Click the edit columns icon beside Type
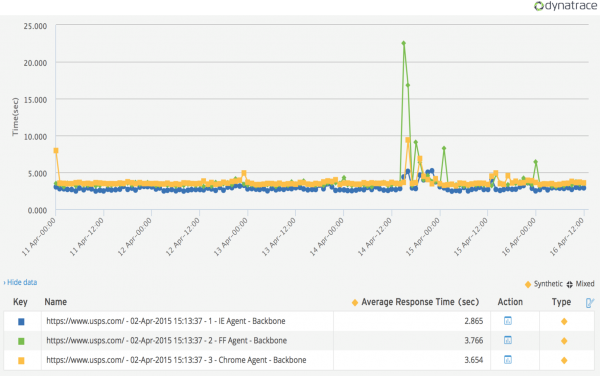The height and width of the screenshot is (376, 600). click(590, 303)
